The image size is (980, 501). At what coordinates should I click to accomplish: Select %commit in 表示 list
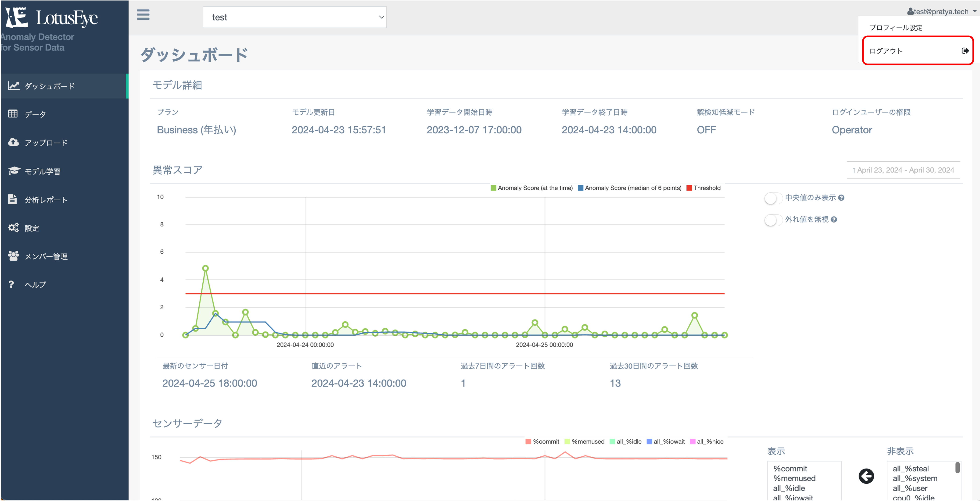790,469
